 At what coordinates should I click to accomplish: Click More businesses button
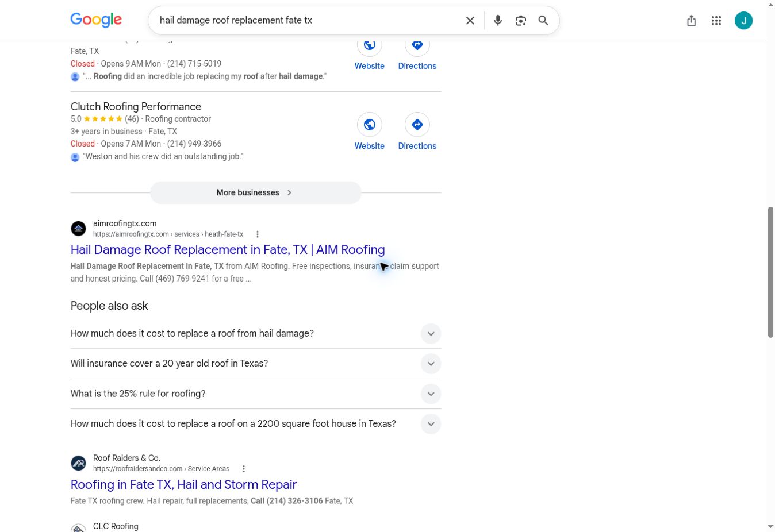[x=256, y=192]
